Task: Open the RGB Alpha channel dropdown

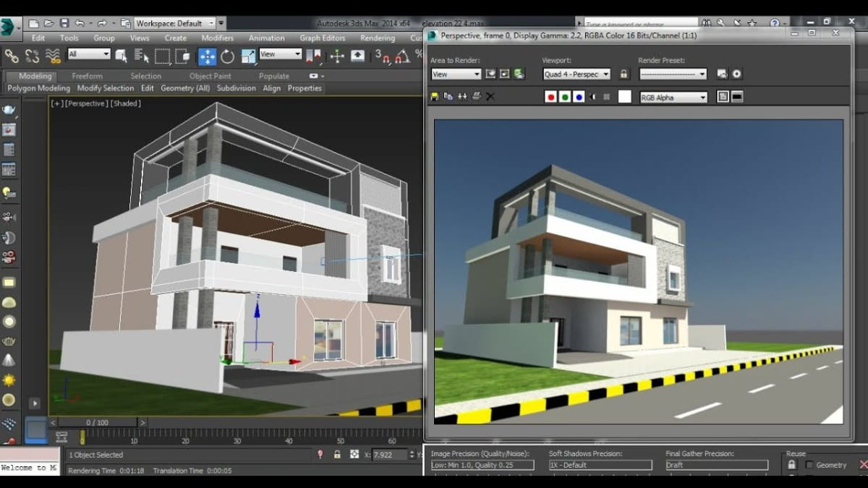Action: tap(673, 96)
